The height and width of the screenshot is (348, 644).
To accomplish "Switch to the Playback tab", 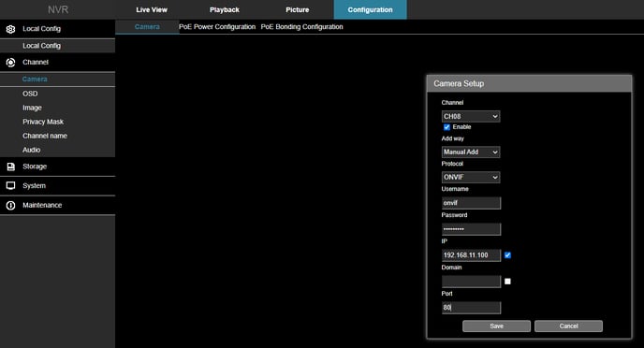I will pos(225,10).
